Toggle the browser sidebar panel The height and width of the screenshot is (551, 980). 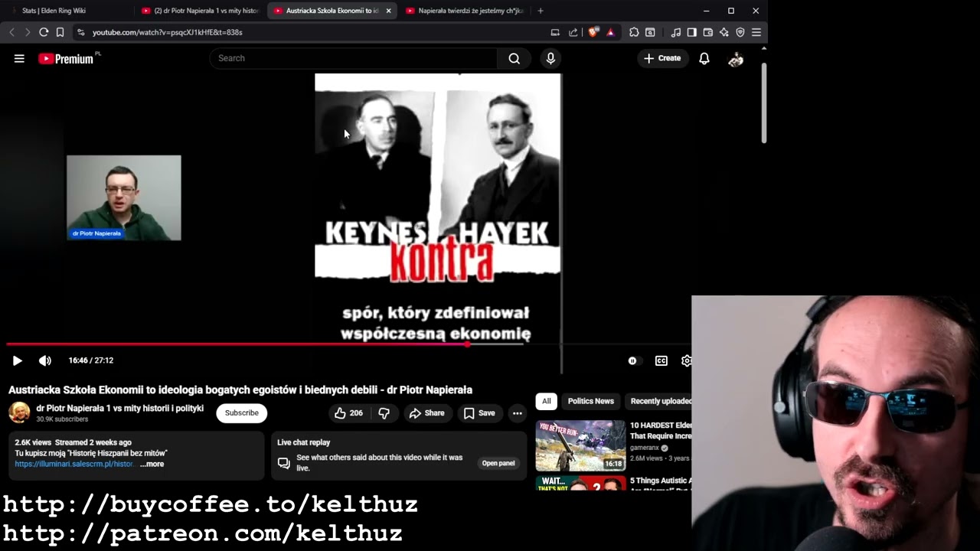(692, 32)
